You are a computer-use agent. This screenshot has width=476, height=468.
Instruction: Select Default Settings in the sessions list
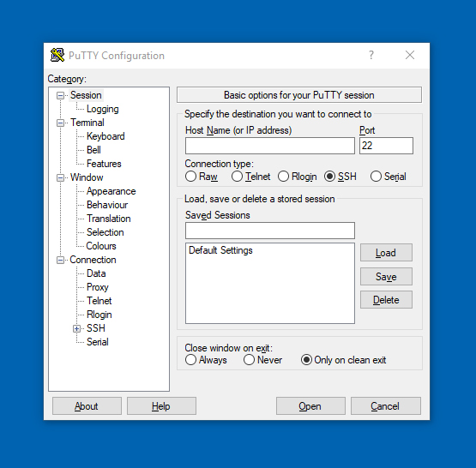click(x=220, y=250)
